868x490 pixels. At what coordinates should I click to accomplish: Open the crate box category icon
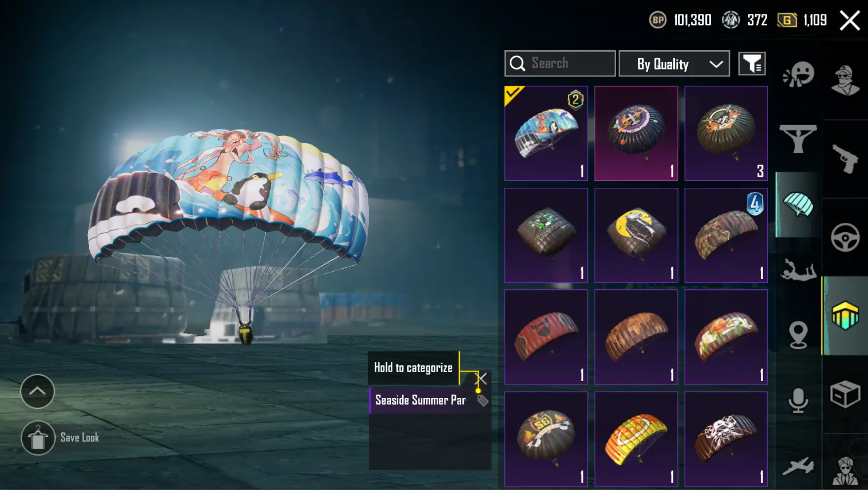point(845,394)
